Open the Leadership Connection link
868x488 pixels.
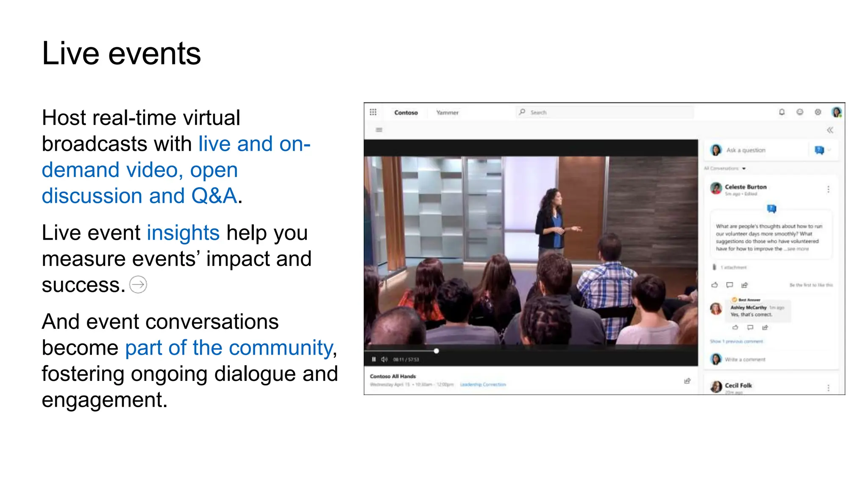click(x=483, y=385)
